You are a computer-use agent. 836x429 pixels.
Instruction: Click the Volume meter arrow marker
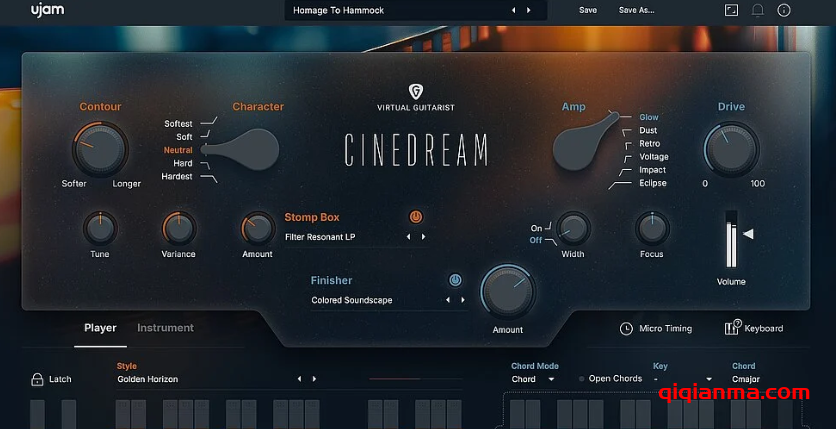point(748,233)
